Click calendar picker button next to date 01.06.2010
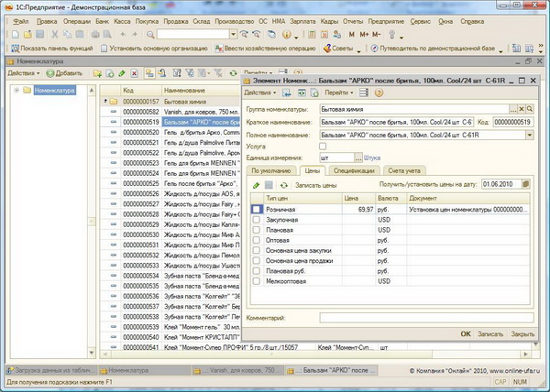 point(525,184)
